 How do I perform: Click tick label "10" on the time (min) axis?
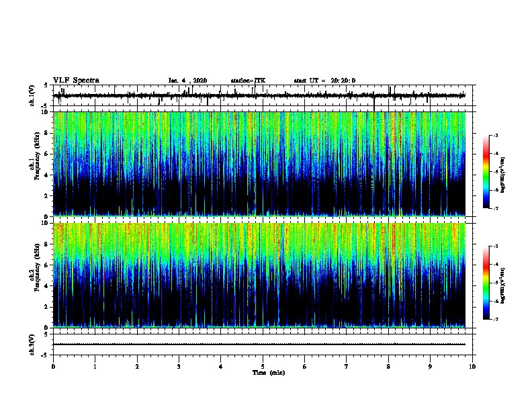coord(472,367)
